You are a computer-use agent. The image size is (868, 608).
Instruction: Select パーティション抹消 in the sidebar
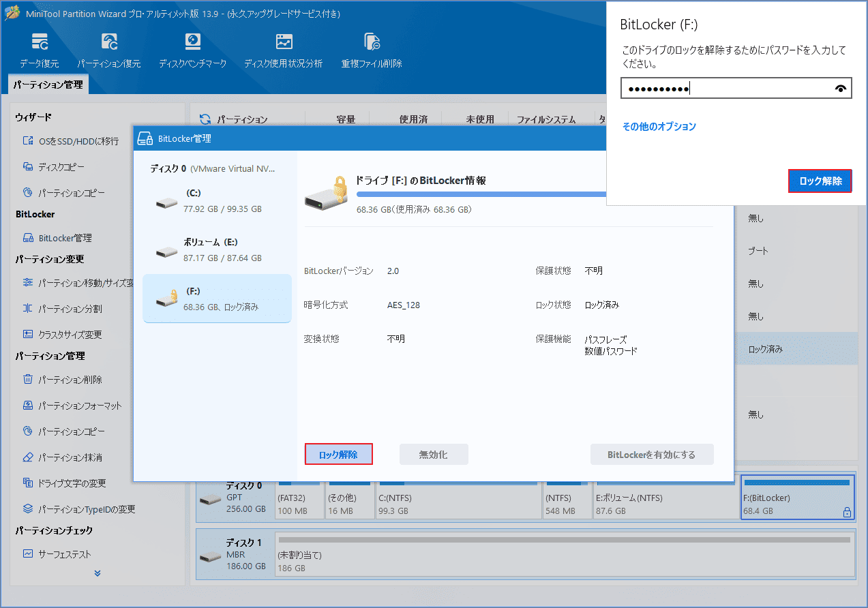click(62, 457)
